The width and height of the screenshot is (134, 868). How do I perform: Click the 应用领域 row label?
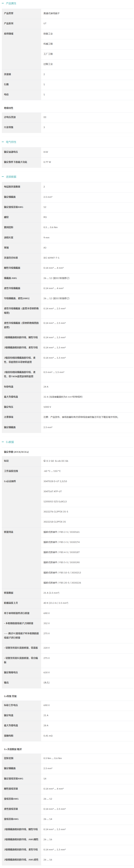[9, 34]
